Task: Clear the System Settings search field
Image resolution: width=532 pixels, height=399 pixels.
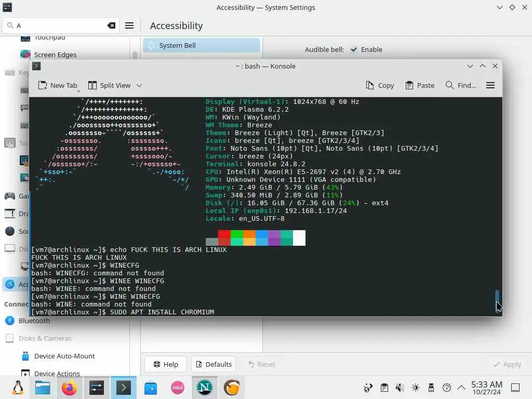Action: pos(111,25)
